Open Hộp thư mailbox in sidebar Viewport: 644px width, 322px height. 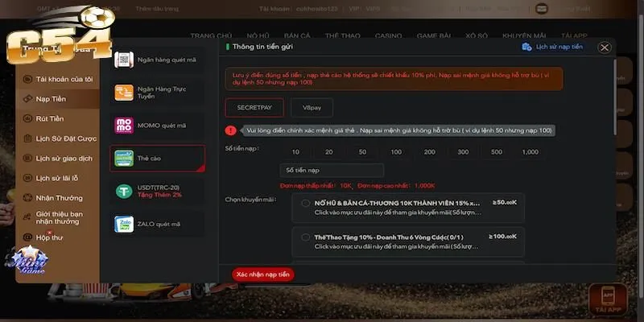[x=49, y=237]
